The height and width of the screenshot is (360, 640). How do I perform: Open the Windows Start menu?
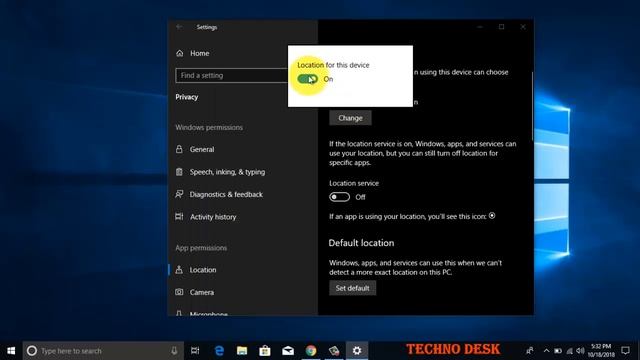point(11,351)
